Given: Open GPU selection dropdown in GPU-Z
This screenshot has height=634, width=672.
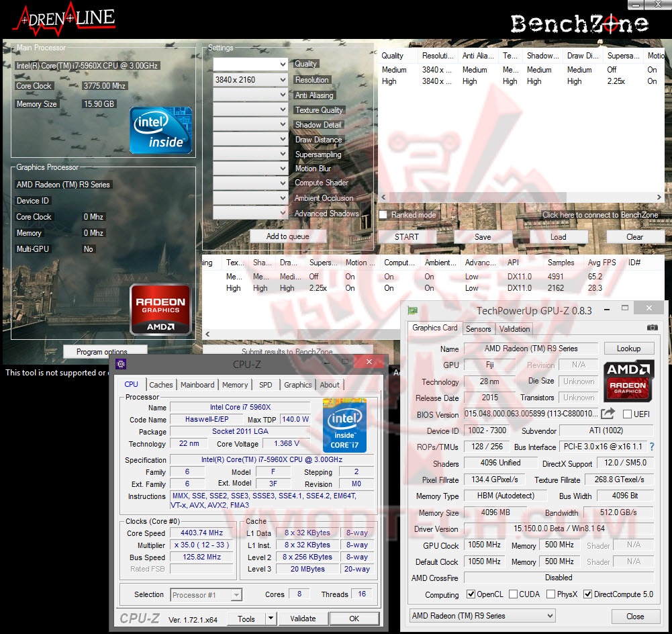Looking at the screenshot, I should (x=483, y=616).
